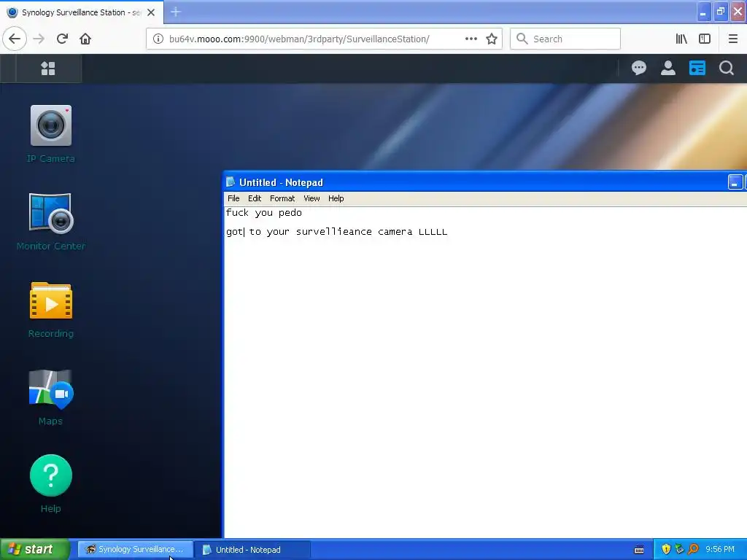Focus the browser Search field
Screen dimensions: 747x560
coord(565,39)
